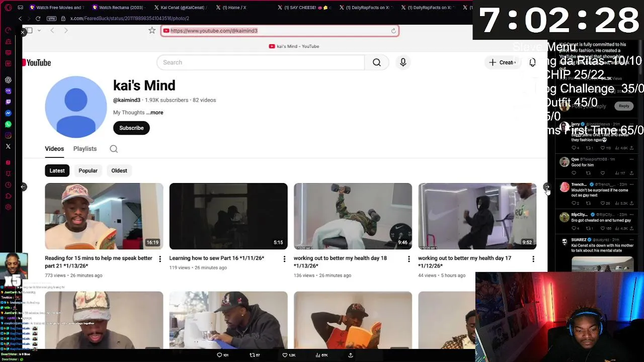Open Instagram from the Opera sidebar
The height and width of the screenshot is (362, 644).
tap(8, 135)
